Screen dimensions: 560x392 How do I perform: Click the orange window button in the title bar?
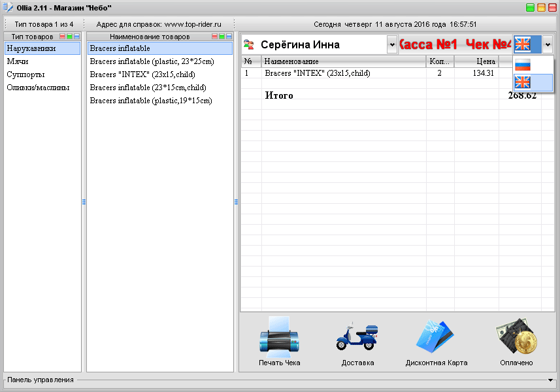pos(542,7)
